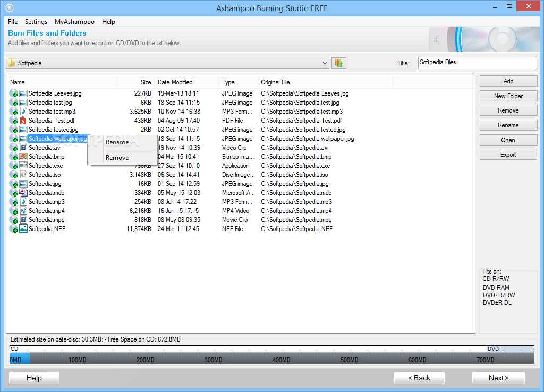
Task: Select the Softpedia.mpg file name
Action: click(47, 219)
